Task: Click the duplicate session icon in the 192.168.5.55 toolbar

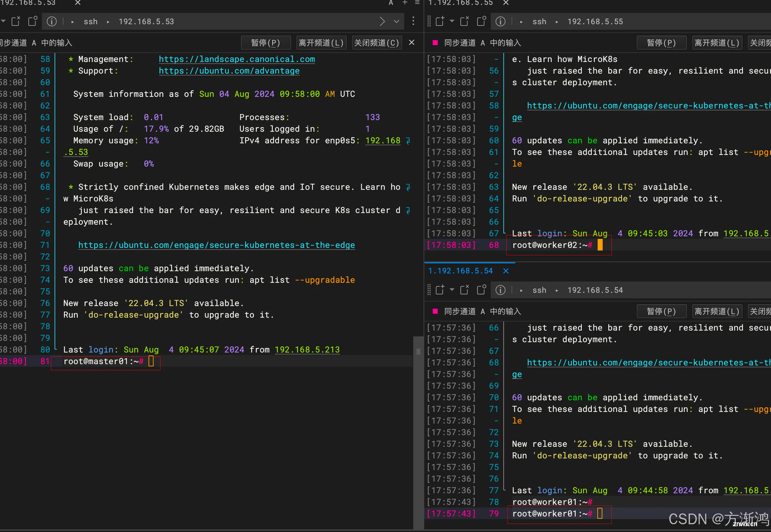Action: click(481, 21)
